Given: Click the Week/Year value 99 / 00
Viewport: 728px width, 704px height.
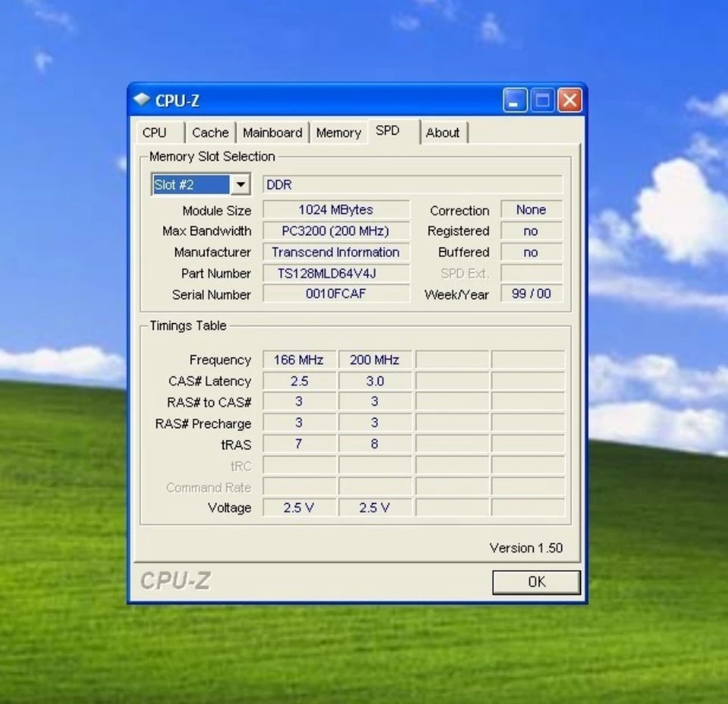Looking at the screenshot, I should pos(532,294).
